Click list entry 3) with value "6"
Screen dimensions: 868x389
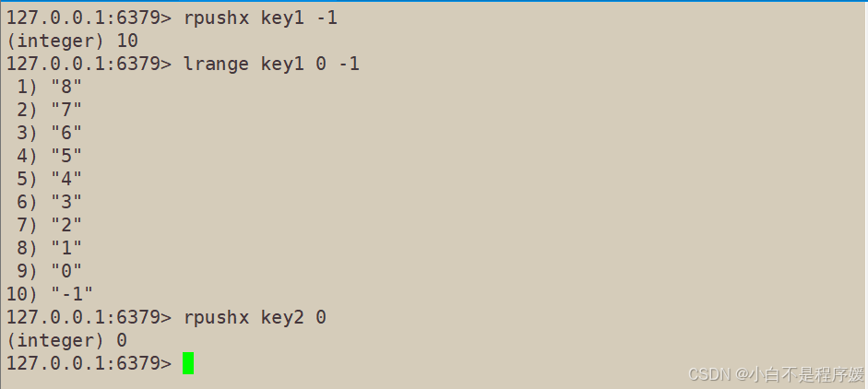click(x=49, y=133)
